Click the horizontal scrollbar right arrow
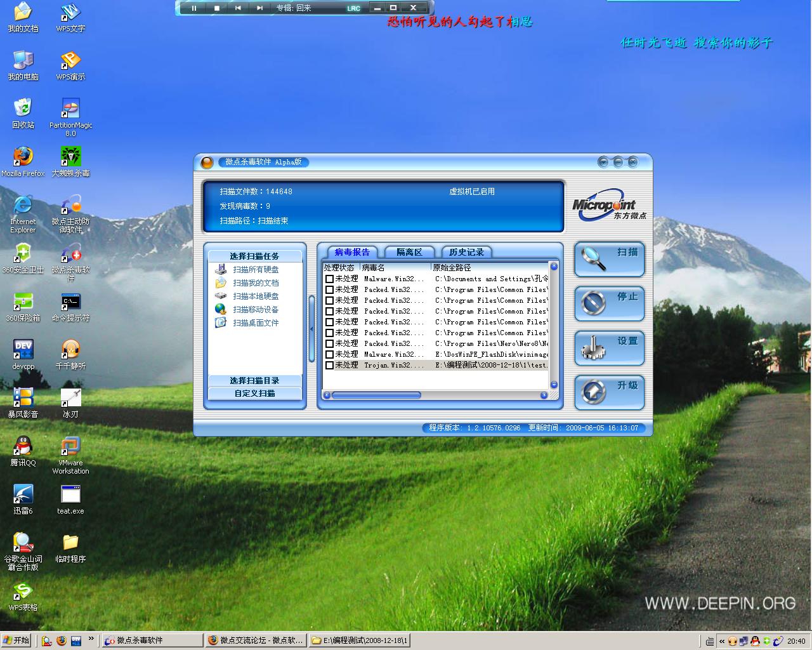The height and width of the screenshot is (650, 812). coord(544,395)
